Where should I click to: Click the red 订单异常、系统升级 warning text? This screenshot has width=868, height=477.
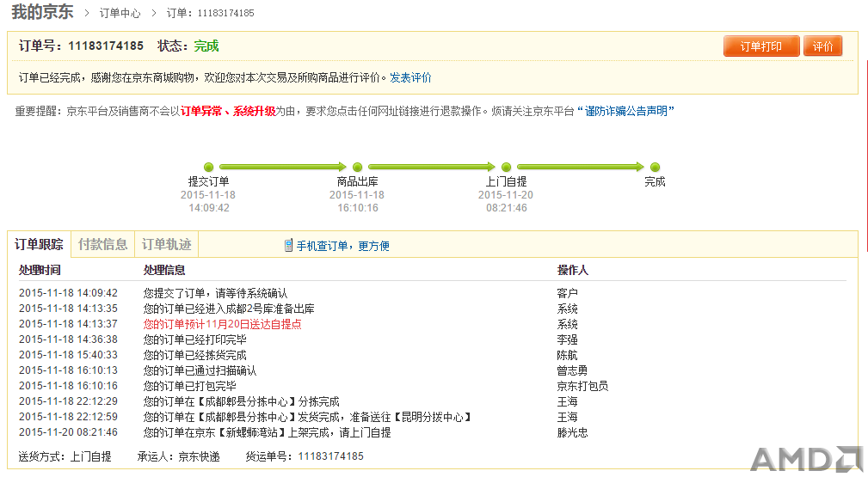228,111
